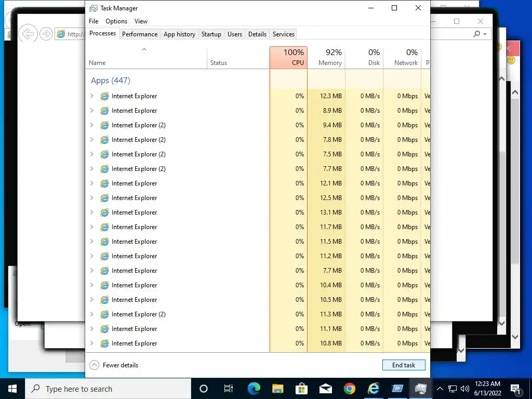Viewport: 532px width, 399px height.
Task: Click the Task Manager taskbar icon
Action: pos(421,389)
